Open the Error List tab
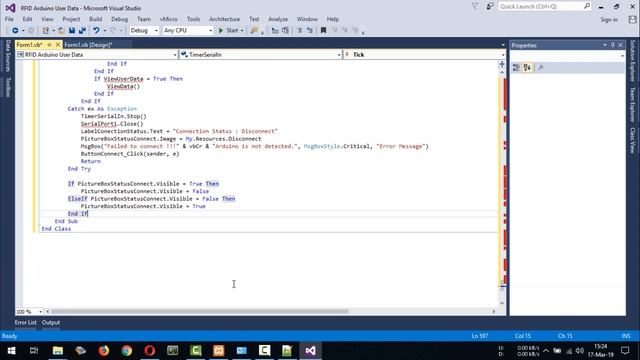Viewport: 640px width, 360px height. [25, 322]
